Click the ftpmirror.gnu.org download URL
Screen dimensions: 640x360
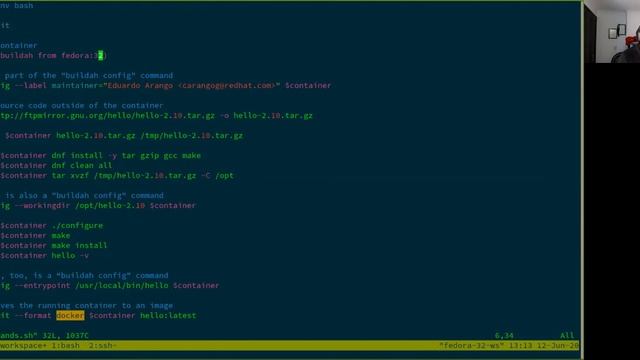tap(107, 116)
